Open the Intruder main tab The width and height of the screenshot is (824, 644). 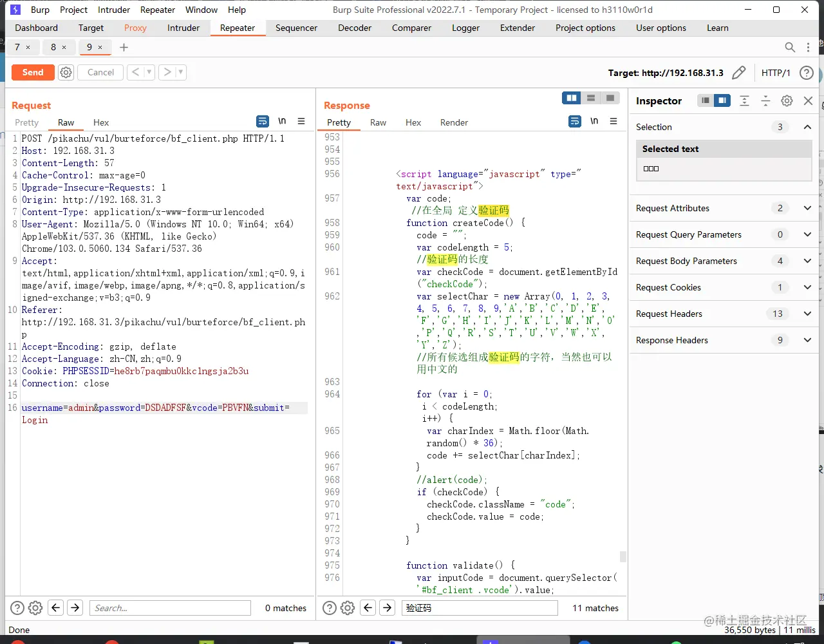point(183,28)
